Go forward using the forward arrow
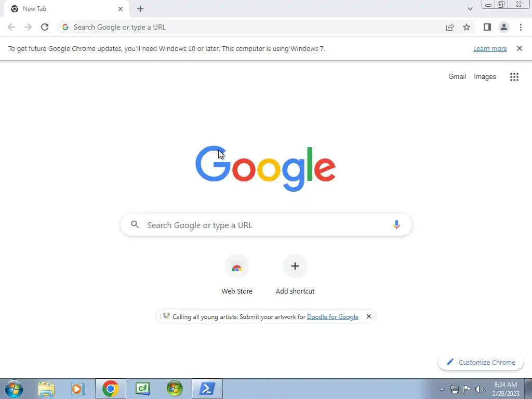This screenshot has height=399, width=532. click(x=28, y=27)
